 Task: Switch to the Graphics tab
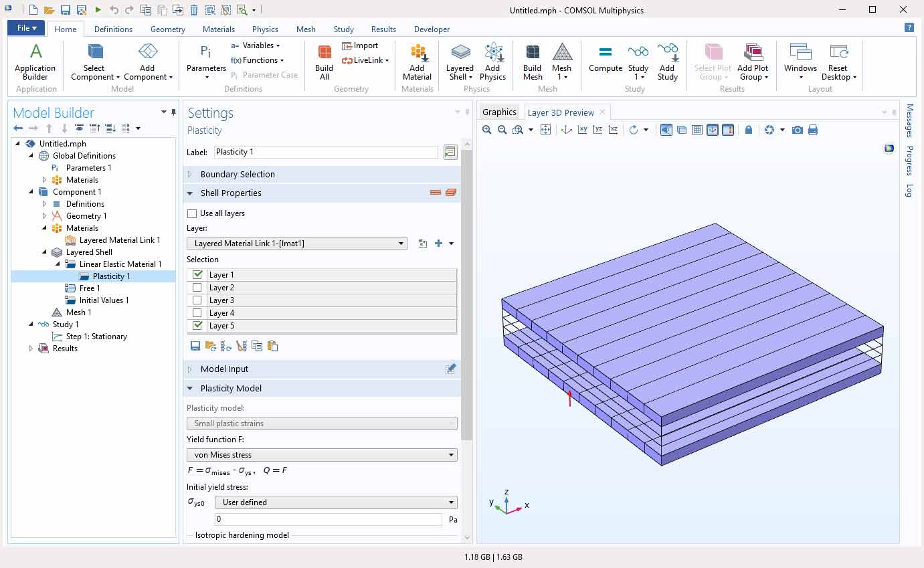pyautogui.click(x=499, y=112)
